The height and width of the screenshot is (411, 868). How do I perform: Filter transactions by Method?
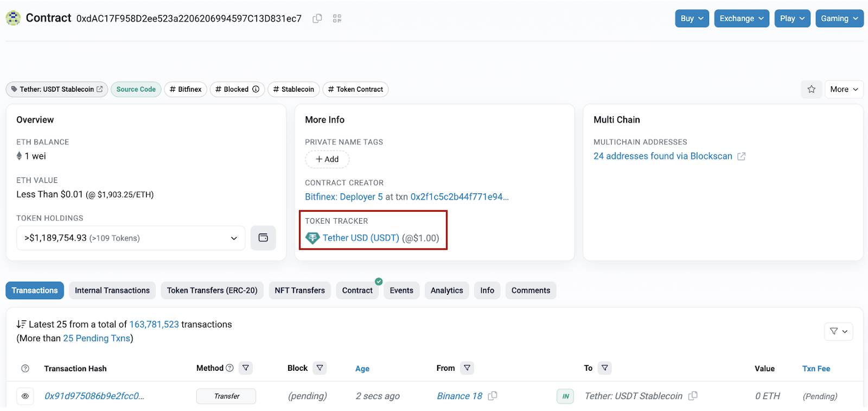[x=246, y=368]
